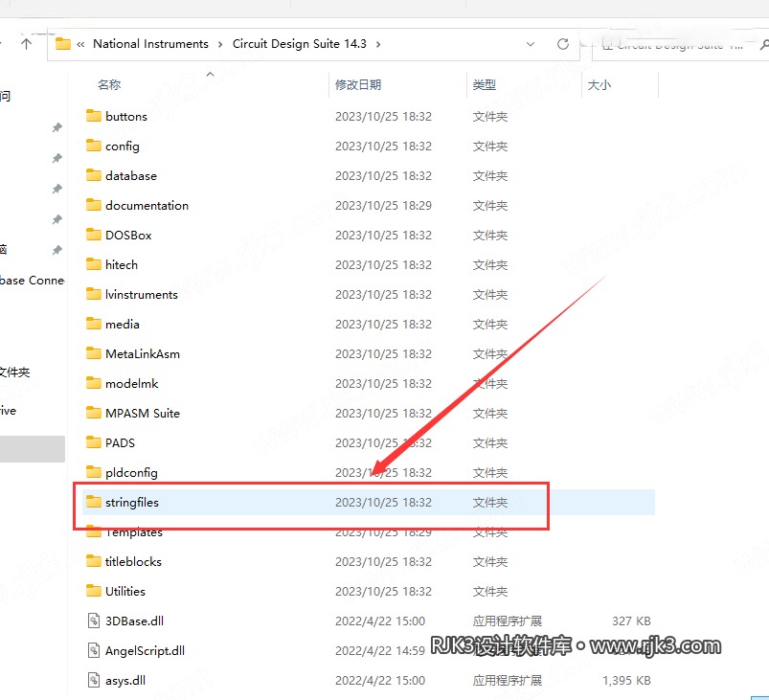Select the MetaLinkAsm folder name
The height and width of the screenshot is (700, 769).
tap(143, 353)
